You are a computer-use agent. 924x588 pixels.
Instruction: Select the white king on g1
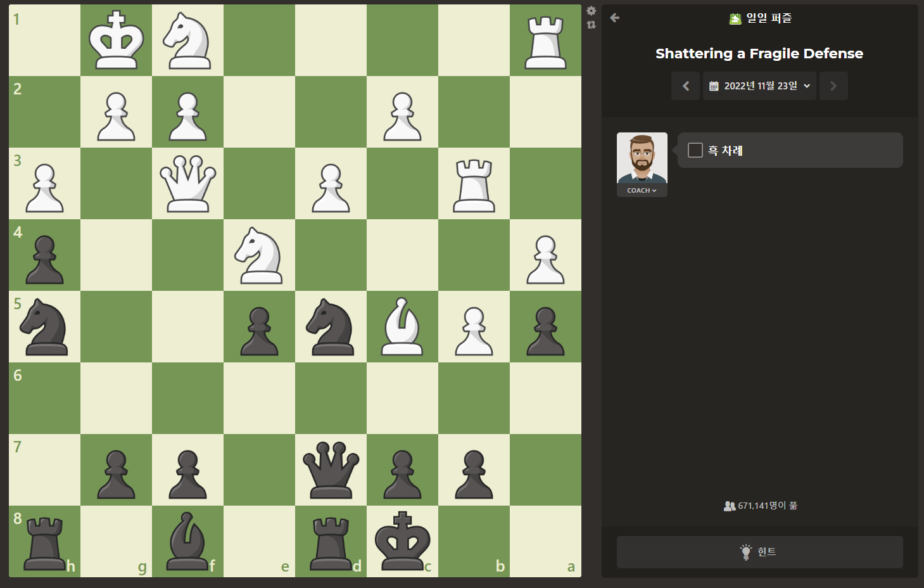click(117, 40)
